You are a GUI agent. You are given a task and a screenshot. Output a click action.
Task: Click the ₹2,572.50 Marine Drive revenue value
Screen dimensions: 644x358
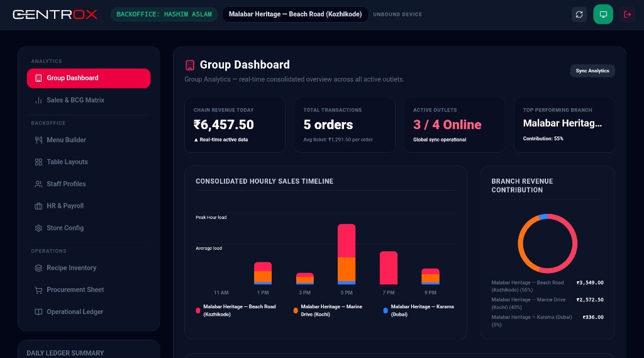(x=590, y=300)
